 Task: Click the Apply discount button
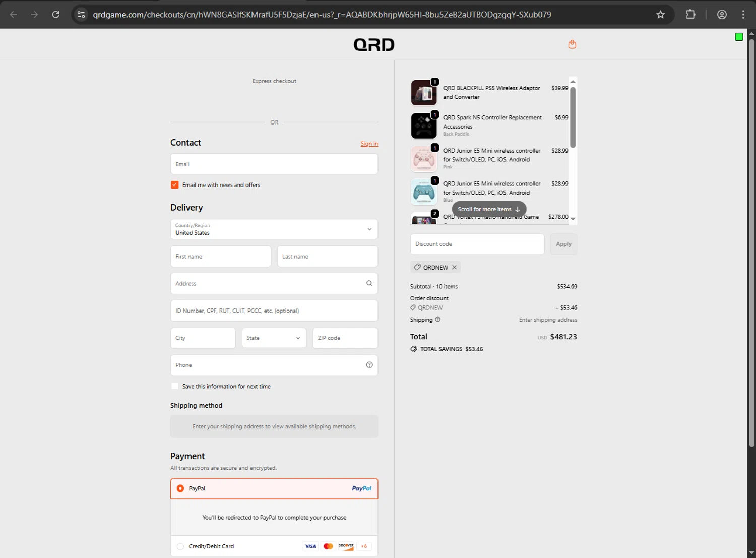(563, 244)
